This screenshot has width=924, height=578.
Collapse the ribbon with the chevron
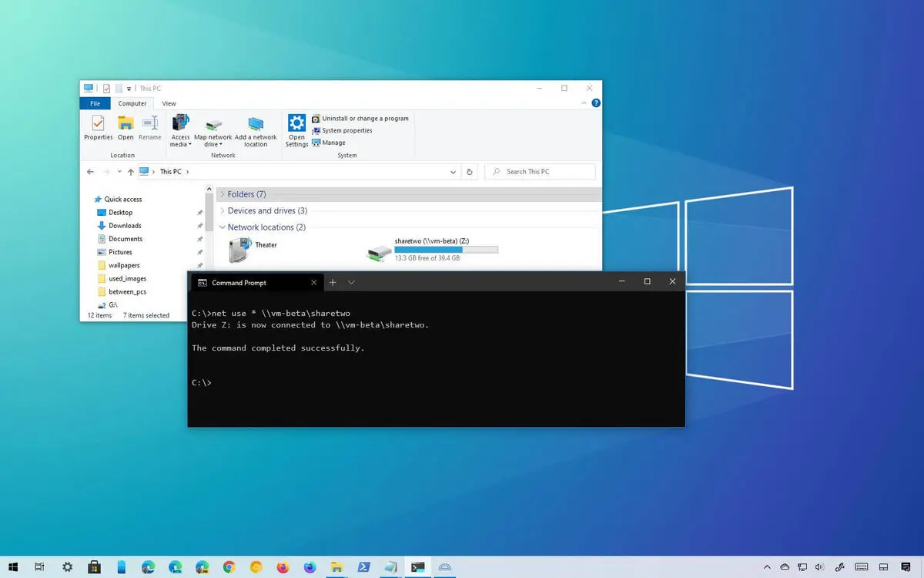point(585,103)
